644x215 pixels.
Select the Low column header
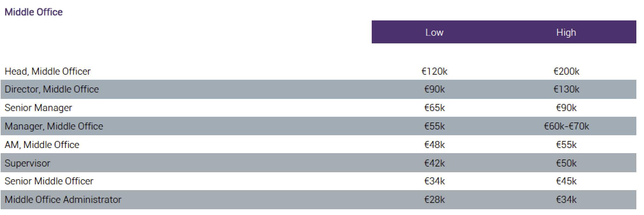(434, 32)
